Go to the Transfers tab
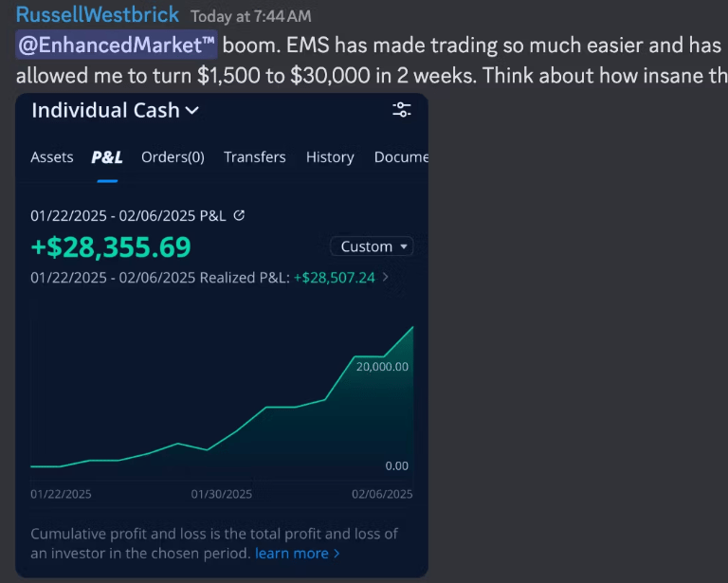 click(254, 157)
